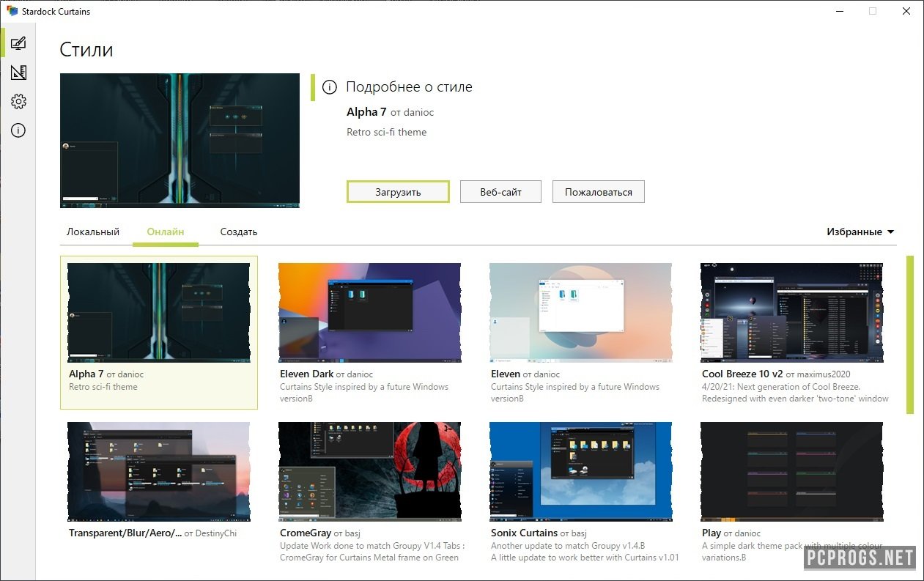
Task: Click the info icon beside Подробнее о стиле
Action: tap(330, 87)
